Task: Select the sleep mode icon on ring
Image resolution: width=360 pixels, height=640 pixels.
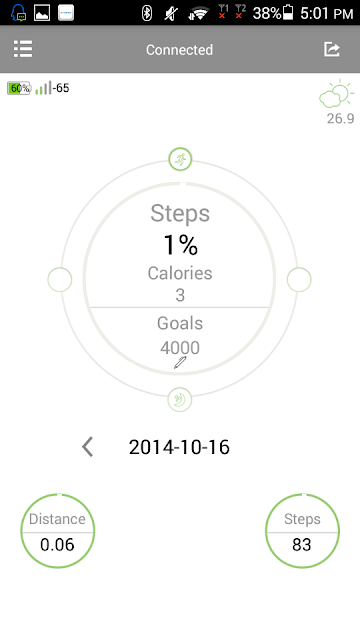Action: pos(180,400)
